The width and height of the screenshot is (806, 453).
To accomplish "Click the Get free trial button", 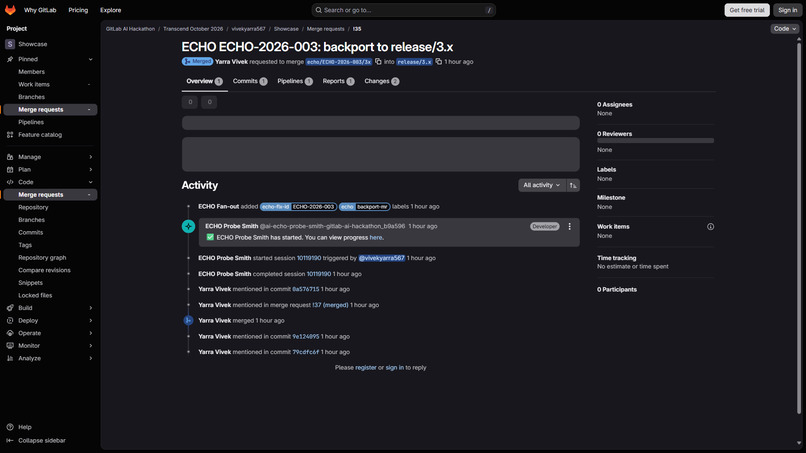I will [747, 10].
